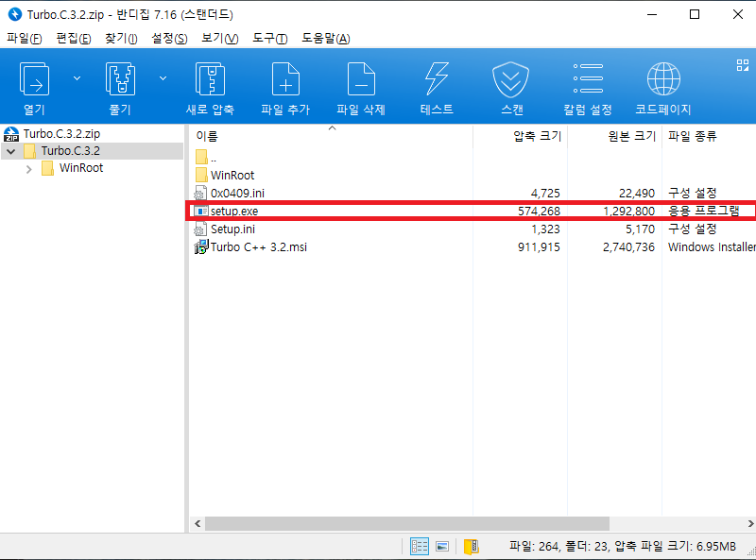Click the toolbar layout grid icon

tap(743, 65)
